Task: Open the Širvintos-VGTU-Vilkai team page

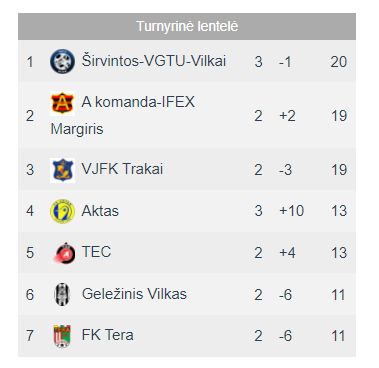Action: point(154,61)
